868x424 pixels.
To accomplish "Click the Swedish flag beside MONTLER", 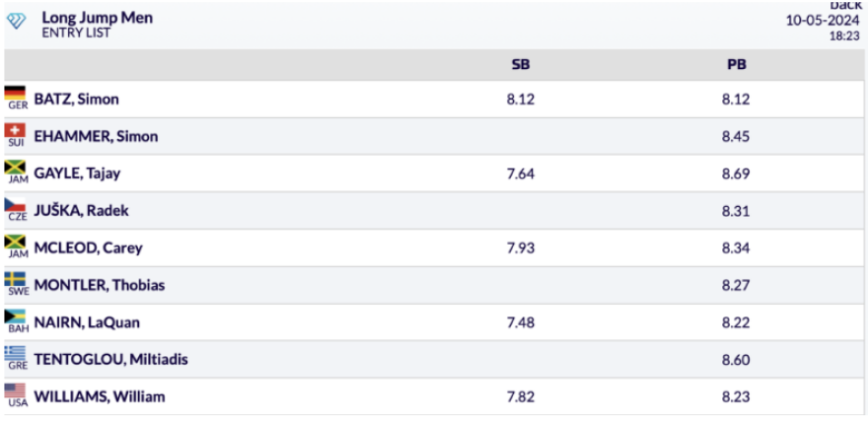I will point(16,282).
